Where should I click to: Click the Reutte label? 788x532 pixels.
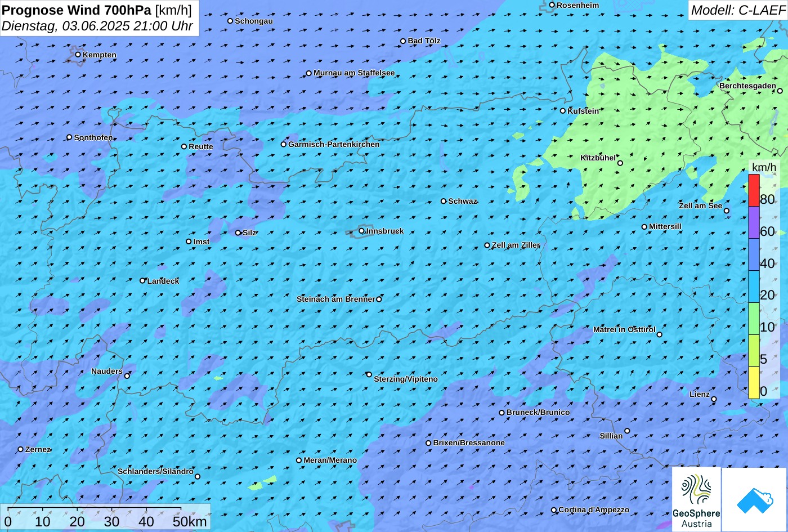coord(201,146)
